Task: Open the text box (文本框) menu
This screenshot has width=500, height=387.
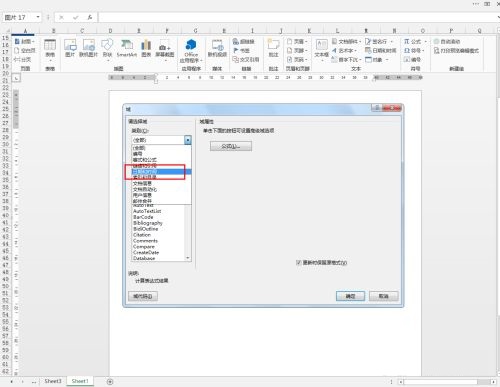Action: point(322,49)
